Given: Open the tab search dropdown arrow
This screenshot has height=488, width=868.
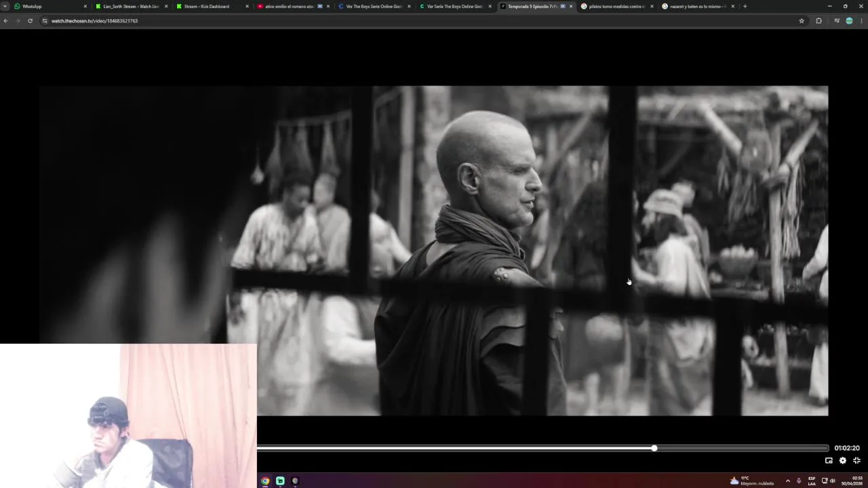Looking at the screenshot, I should [x=5, y=6].
